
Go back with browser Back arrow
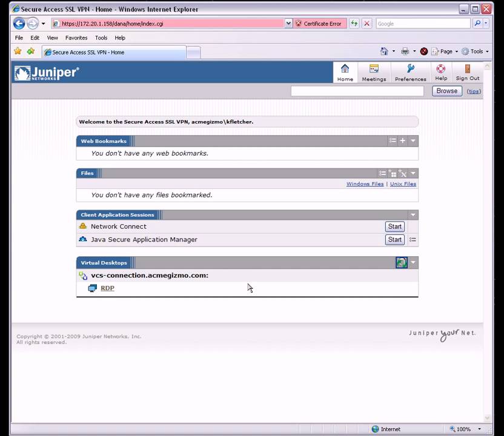coord(19,24)
